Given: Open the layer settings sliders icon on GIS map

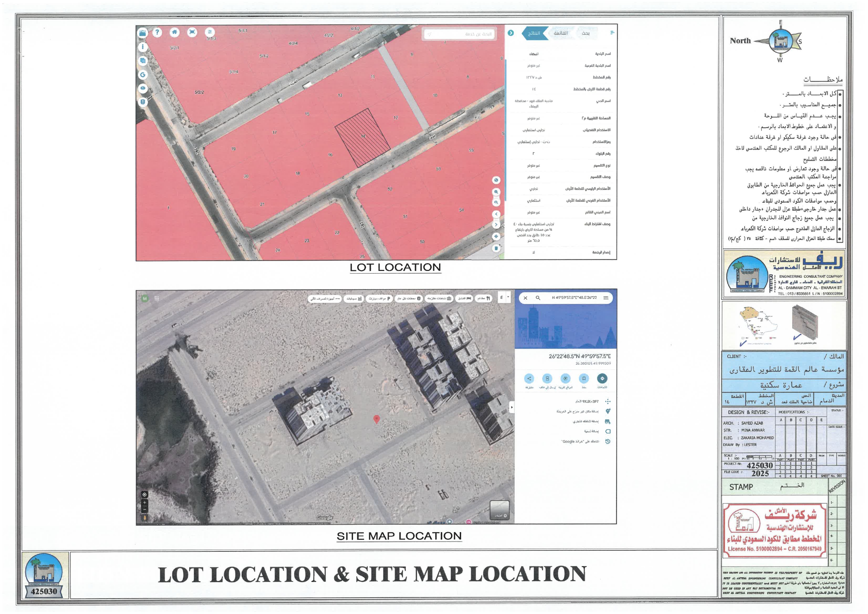Looking at the screenshot, I should [210, 32].
